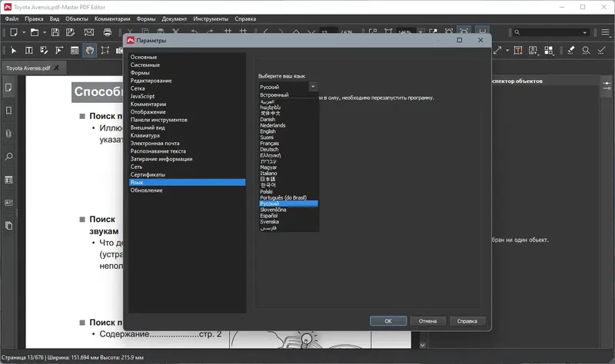This screenshot has width=615, height=364.
Task: Open the Объекты menu
Action: pyautogui.click(x=77, y=18)
